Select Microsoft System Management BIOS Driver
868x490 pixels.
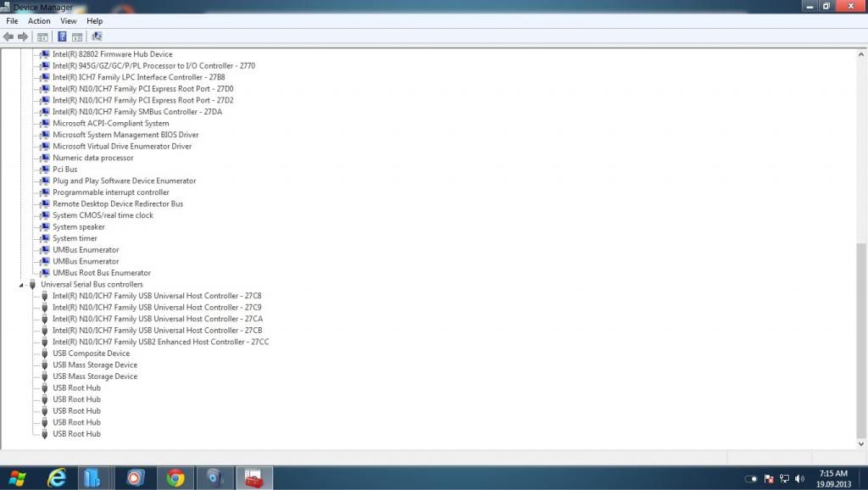(125, 135)
